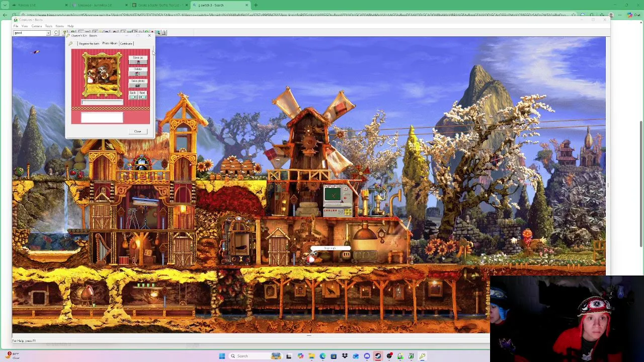Switch to Register the birth tab
644x362 pixels.
point(89,44)
